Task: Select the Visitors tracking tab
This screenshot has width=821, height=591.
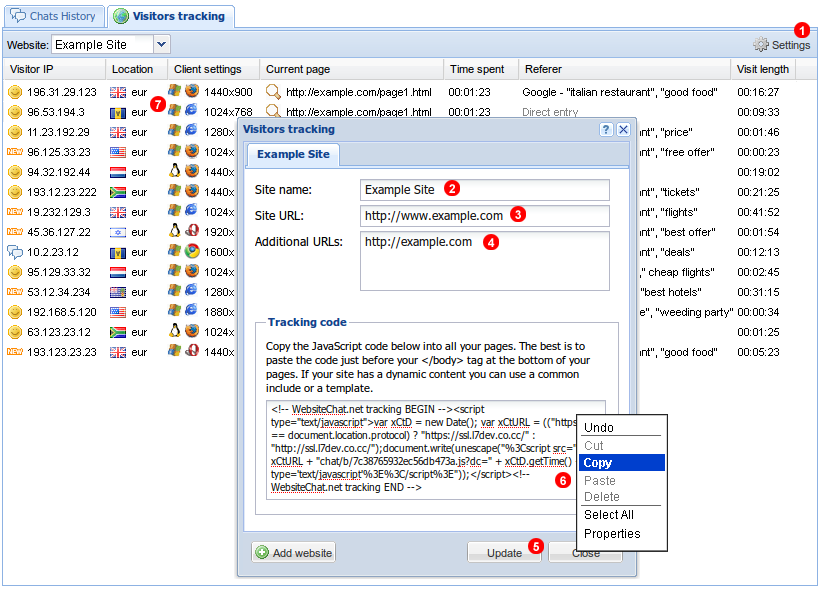Action: point(171,16)
